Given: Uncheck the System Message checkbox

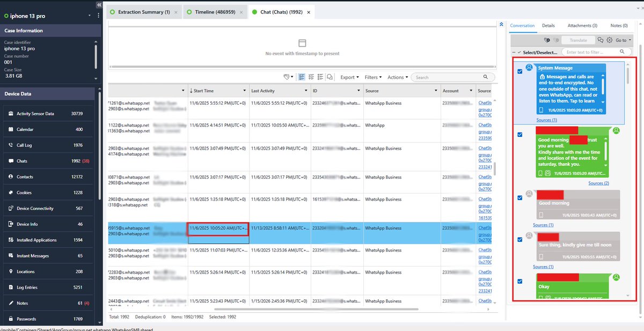Looking at the screenshot, I should coord(519,72).
